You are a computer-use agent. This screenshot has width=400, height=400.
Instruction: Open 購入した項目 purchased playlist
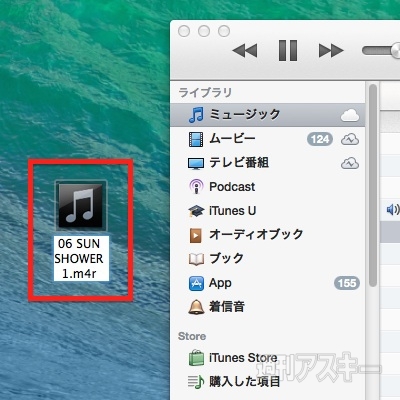[245, 382]
